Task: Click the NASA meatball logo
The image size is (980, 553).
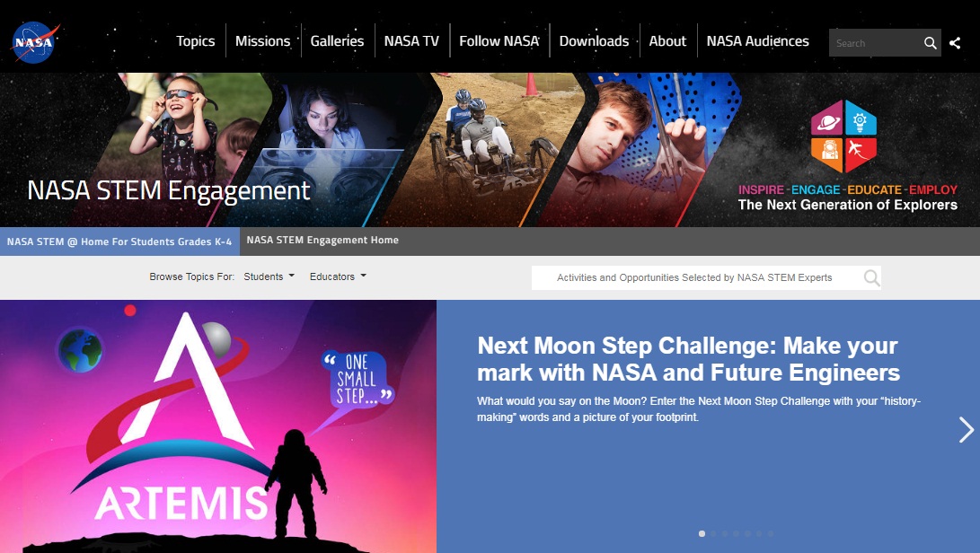Action: click(35, 42)
